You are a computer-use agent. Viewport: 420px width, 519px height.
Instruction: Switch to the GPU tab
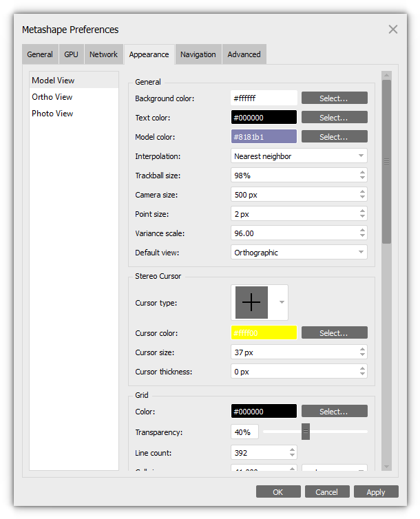tap(71, 54)
